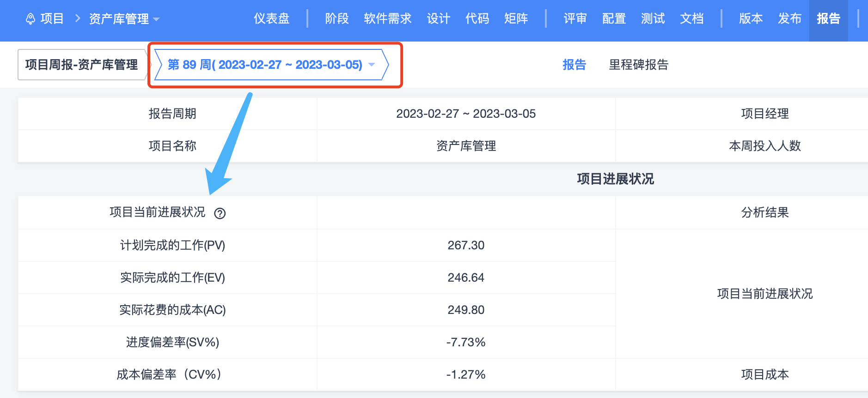Click the breadcrumb chevron after 项目
868x398 pixels.
[78, 18]
